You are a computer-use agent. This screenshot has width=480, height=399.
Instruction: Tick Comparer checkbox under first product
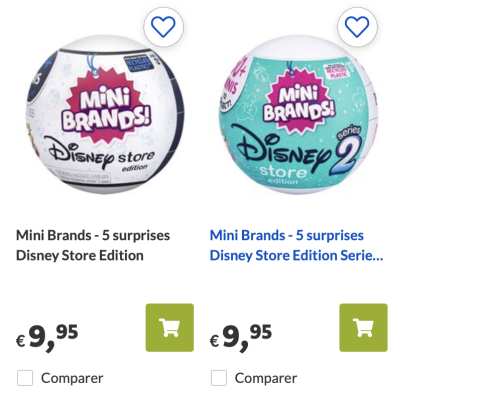point(25,378)
